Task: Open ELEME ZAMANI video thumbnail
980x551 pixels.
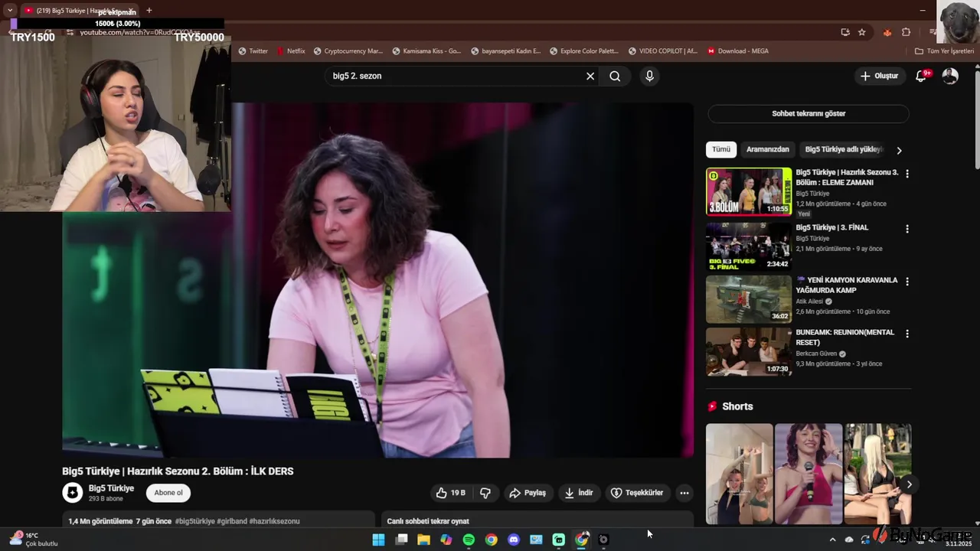Action: [x=749, y=191]
